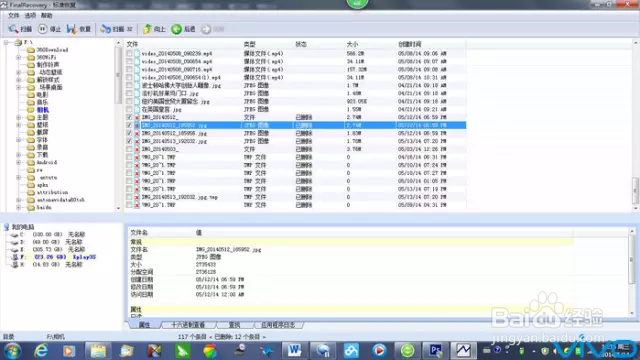This screenshot has width=640, height=360.
Task: Switch to the 十六进制查看 tab
Action: click(x=188, y=325)
